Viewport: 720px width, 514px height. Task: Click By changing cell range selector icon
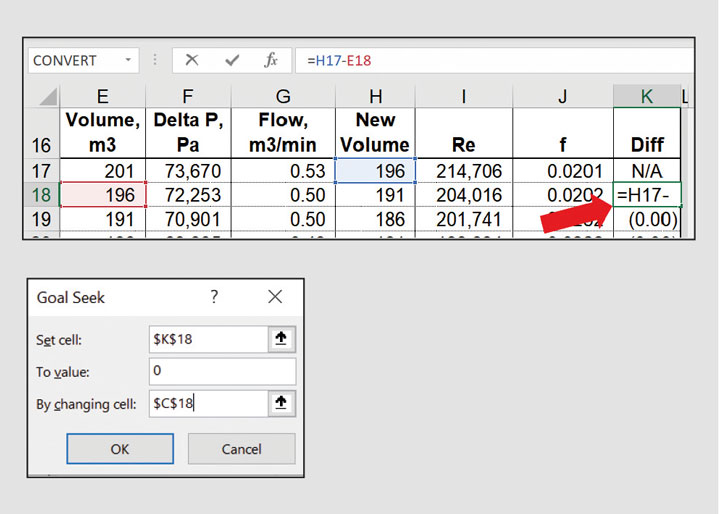point(282,403)
